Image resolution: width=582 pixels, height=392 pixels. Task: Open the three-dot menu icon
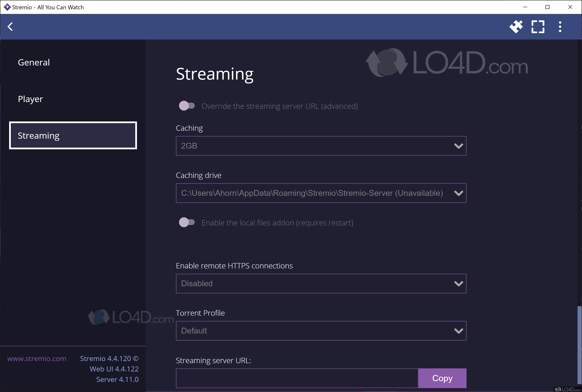[560, 27]
